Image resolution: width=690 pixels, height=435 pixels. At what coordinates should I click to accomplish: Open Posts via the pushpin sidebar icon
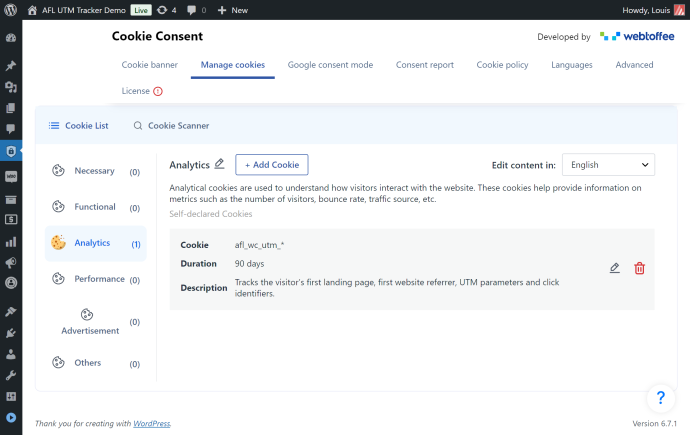tap(11, 66)
